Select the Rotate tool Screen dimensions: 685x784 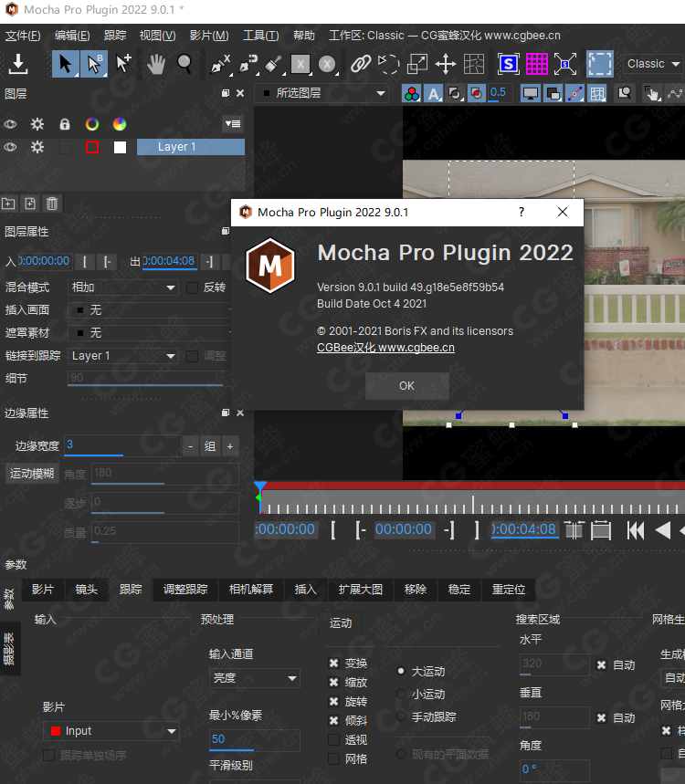pos(388,64)
